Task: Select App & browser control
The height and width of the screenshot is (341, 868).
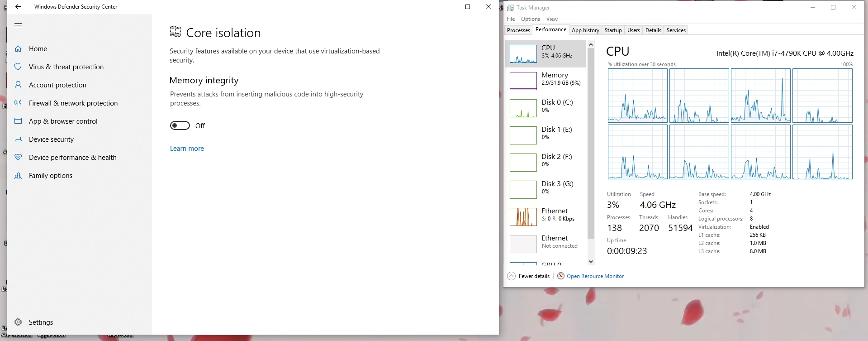Action: pyautogui.click(x=63, y=121)
